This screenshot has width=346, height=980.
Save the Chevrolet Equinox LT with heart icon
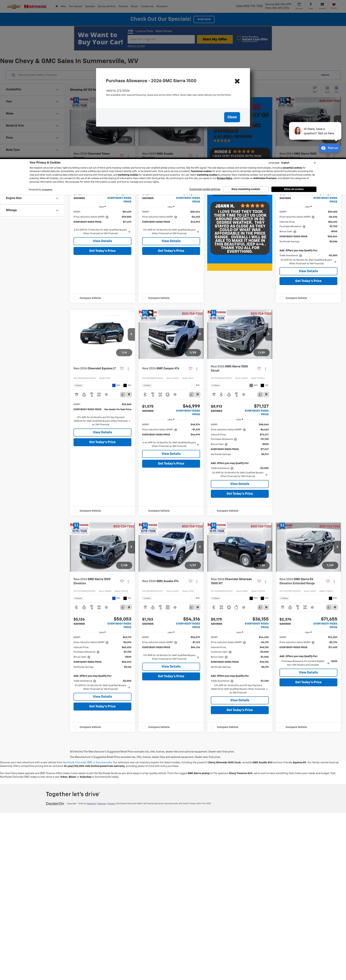[x=122, y=368]
